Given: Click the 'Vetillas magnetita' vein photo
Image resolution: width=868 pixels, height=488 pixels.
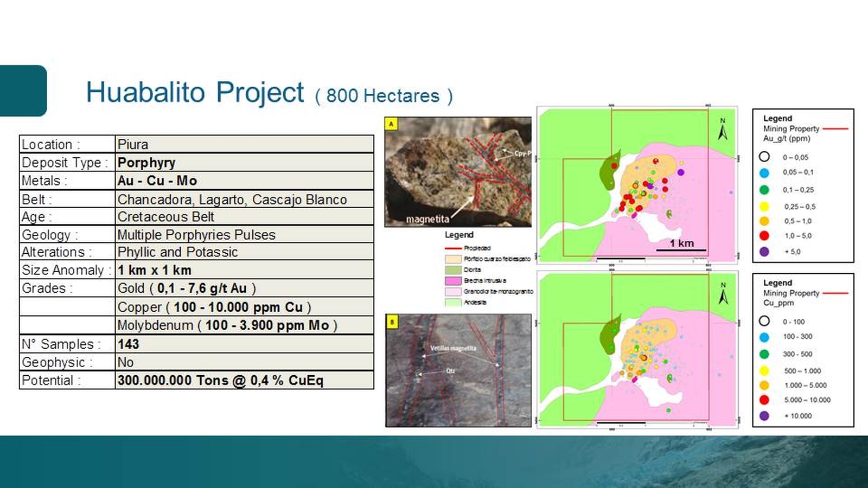Looking at the screenshot, I should (458, 370).
